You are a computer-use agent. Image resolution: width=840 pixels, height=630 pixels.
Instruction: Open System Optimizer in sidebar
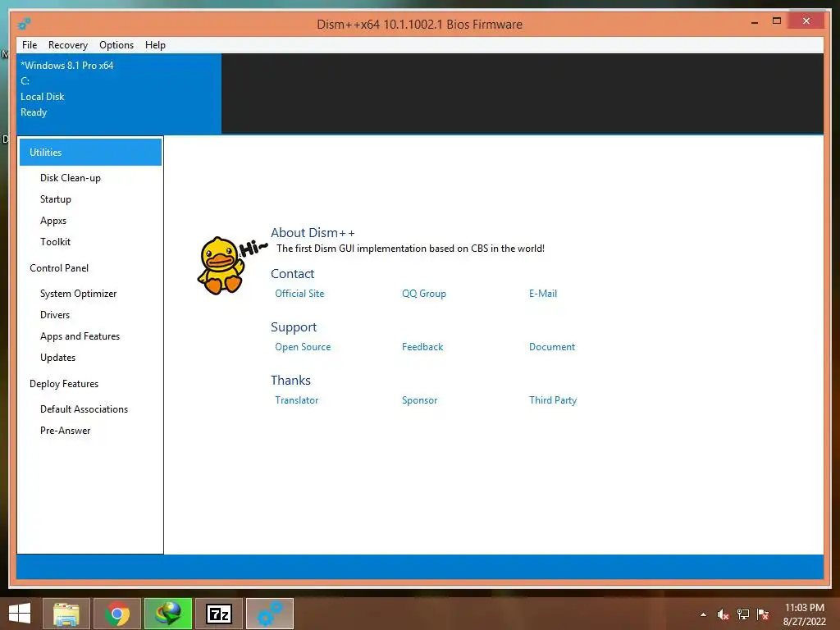point(78,294)
